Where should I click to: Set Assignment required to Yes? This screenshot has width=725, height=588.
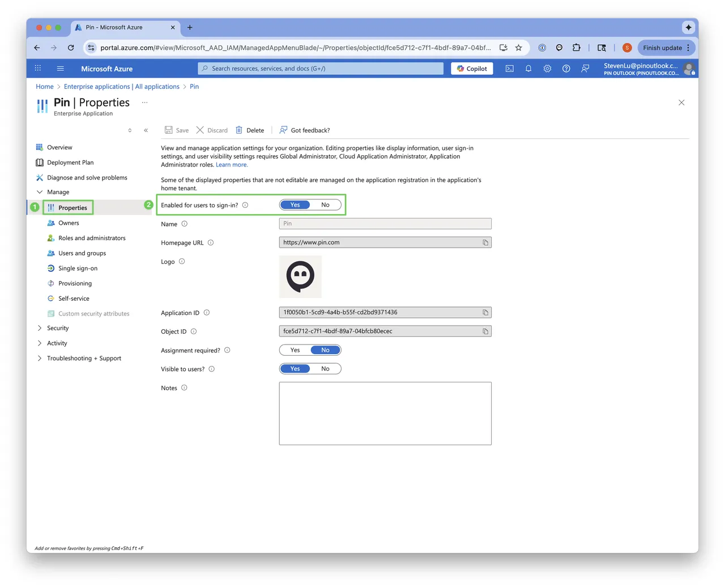[295, 350]
